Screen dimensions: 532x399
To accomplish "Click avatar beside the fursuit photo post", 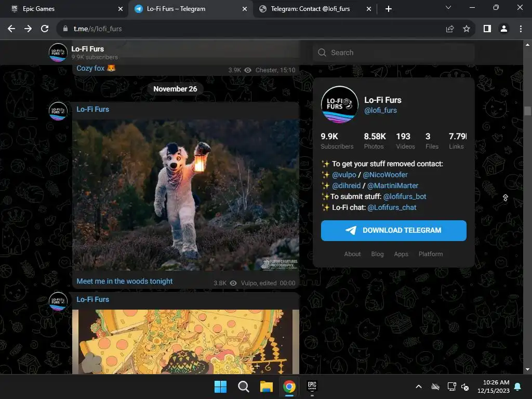I will point(58,111).
